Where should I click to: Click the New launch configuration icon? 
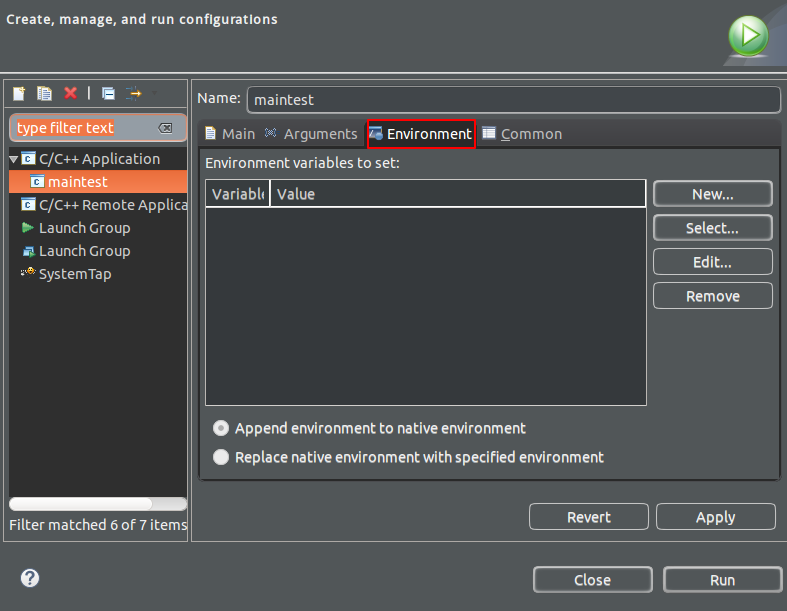19,93
